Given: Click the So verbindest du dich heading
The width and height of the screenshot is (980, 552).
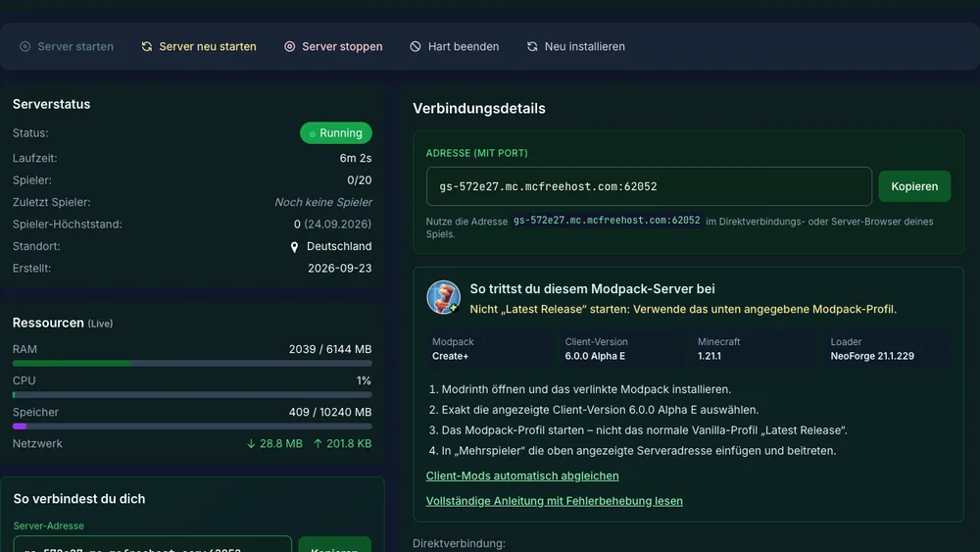Looking at the screenshot, I should pyautogui.click(x=79, y=499).
